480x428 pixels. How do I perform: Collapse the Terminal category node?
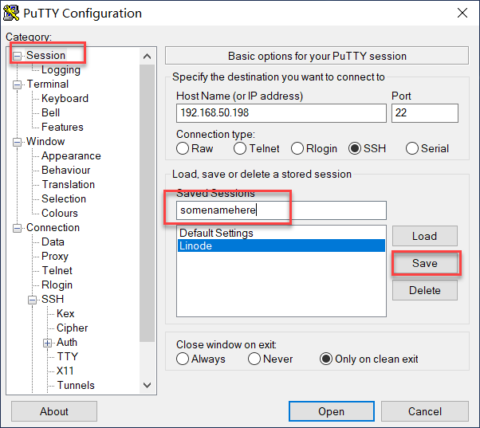point(17,85)
